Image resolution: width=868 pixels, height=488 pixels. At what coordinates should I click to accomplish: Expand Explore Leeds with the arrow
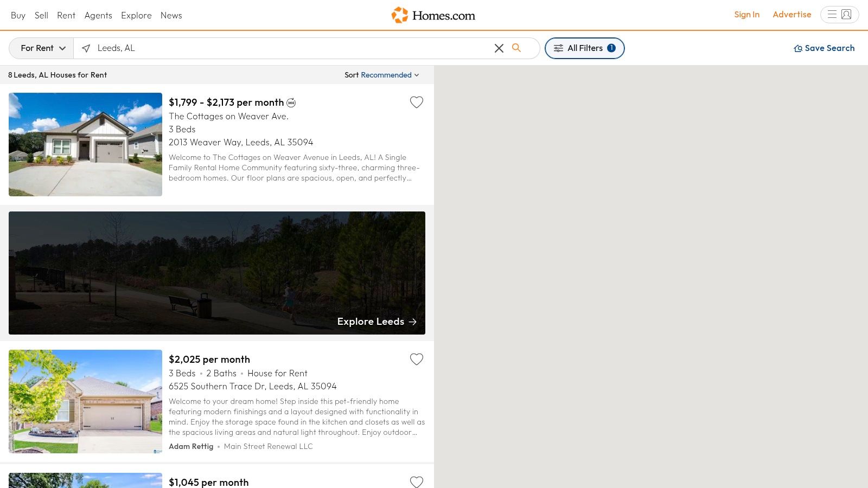pyautogui.click(x=412, y=322)
